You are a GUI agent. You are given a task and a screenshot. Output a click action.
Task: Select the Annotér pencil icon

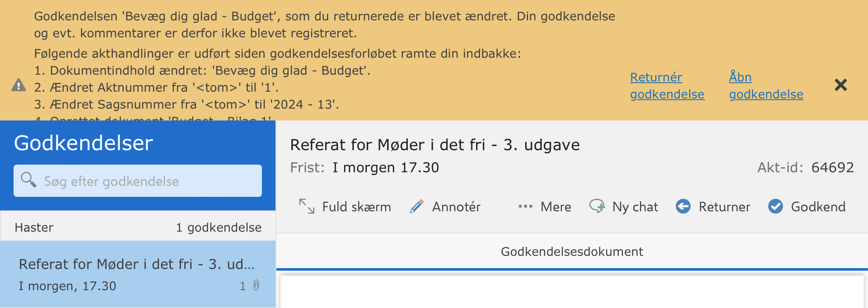(x=417, y=207)
